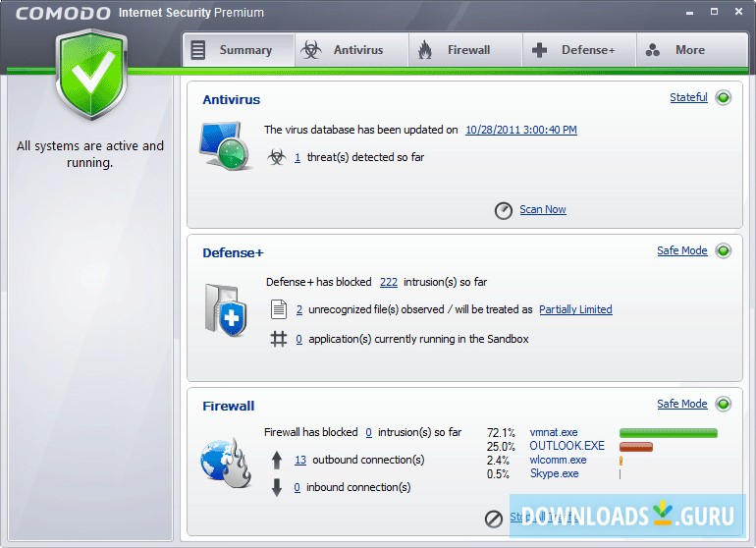Image resolution: width=756 pixels, height=548 pixels.
Task: Open the 2 unrecognized files count
Action: point(299,309)
